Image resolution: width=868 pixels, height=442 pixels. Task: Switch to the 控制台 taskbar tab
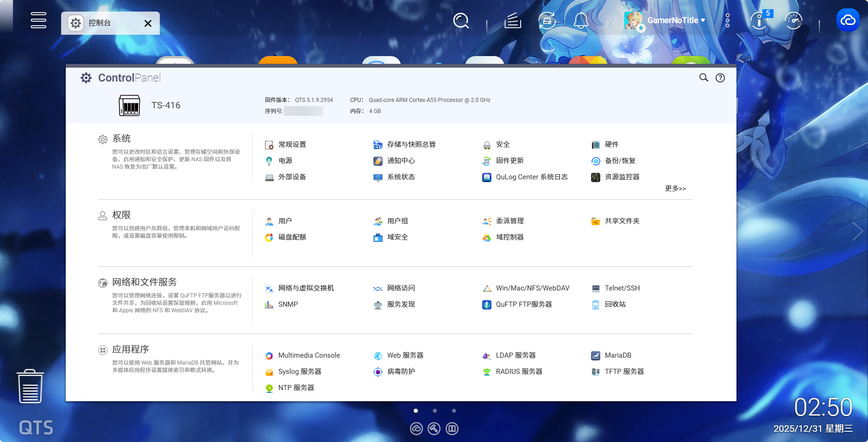coord(100,23)
